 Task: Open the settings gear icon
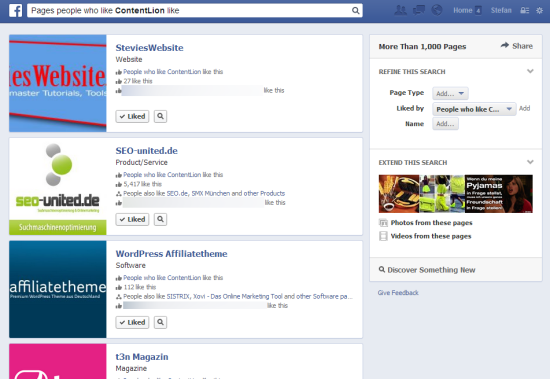[x=539, y=11]
